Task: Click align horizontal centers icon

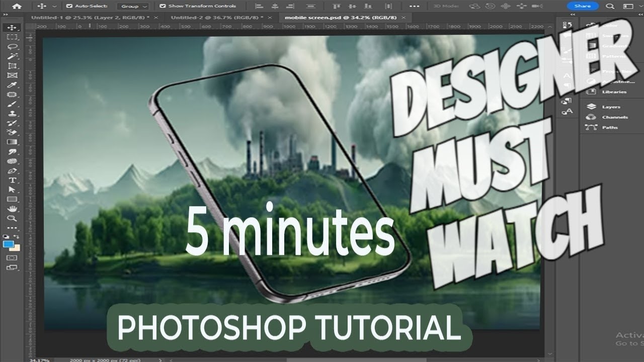Action: click(275, 6)
